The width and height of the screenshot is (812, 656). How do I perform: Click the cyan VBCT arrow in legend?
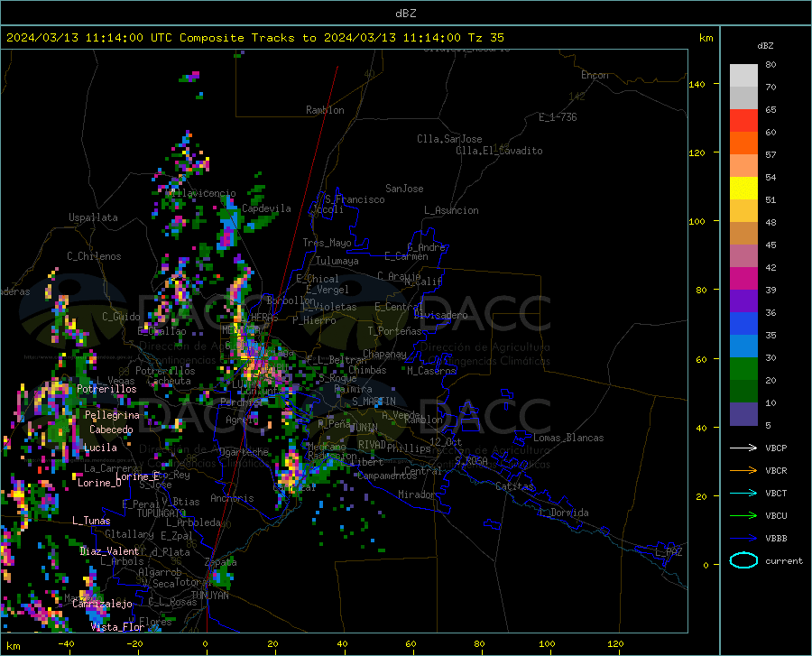pyautogui.click(x=743, y=493)
